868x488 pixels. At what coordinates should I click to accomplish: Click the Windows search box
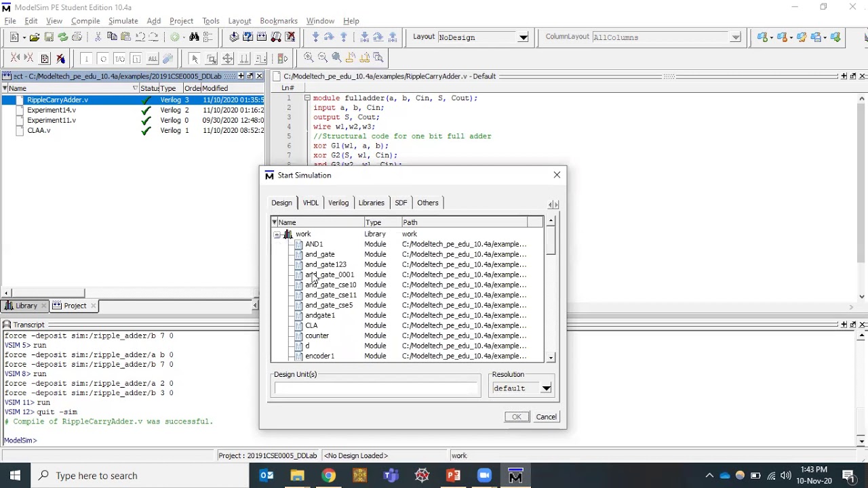tap(139, 475)
